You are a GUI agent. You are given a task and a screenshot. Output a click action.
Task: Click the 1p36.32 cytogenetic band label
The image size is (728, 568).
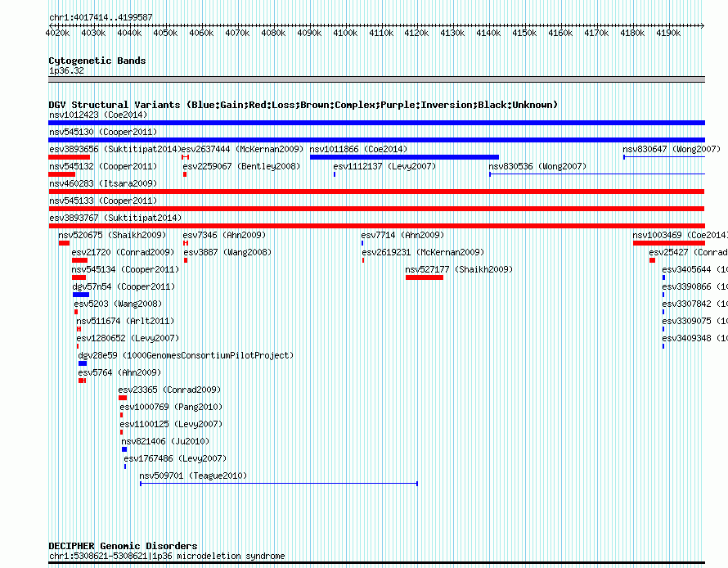click(66, 70)
